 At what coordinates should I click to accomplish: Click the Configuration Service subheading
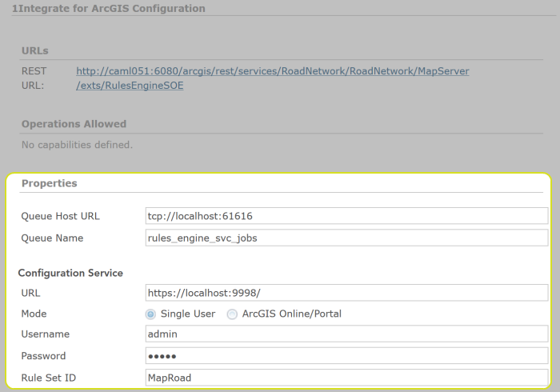click(x=70, y=273)
